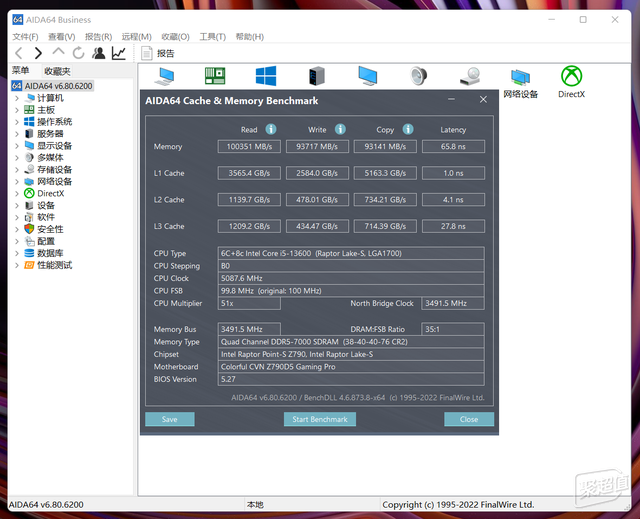Image resolution: width=640 pixels, height=519 pixels.
Task: Select the 数据库 tree item
Action: pyautogui.click(x=50, y=253)
